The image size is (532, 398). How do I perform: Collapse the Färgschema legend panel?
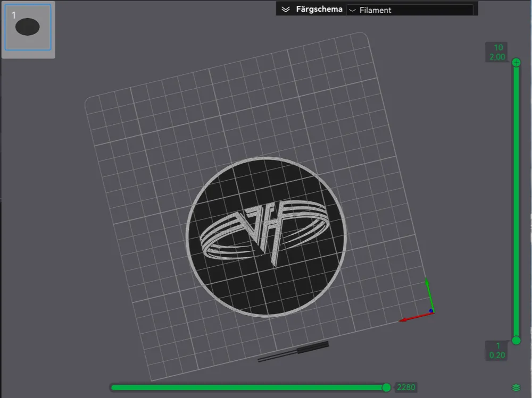coord(285,10)
